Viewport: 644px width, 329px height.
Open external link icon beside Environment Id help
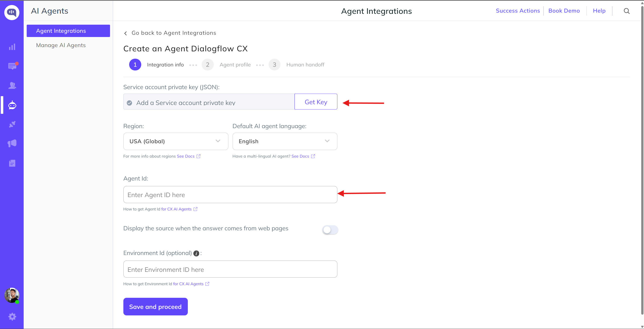(x=207, y=284)
